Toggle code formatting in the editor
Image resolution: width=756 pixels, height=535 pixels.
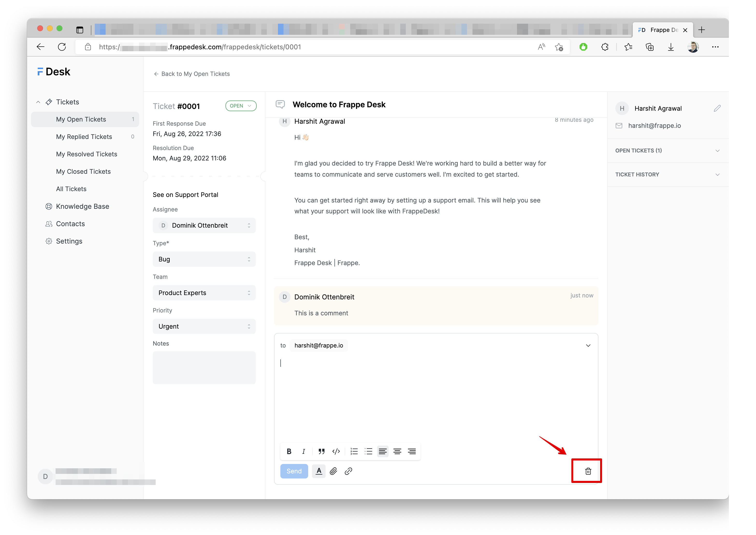coord(336,451)
